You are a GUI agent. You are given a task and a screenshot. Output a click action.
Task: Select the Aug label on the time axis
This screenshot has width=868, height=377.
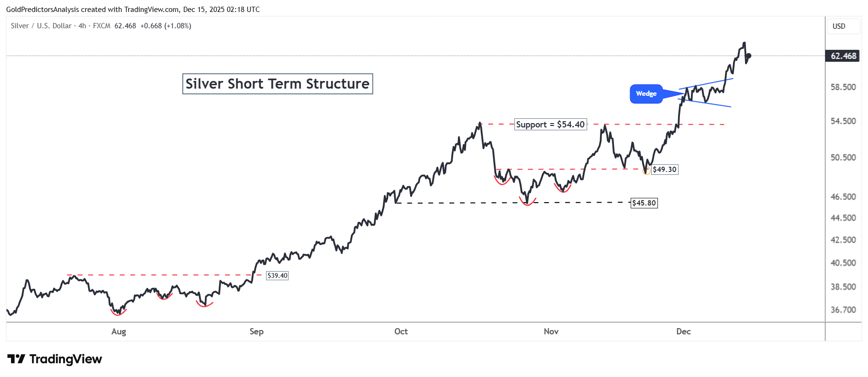point(119,331)
